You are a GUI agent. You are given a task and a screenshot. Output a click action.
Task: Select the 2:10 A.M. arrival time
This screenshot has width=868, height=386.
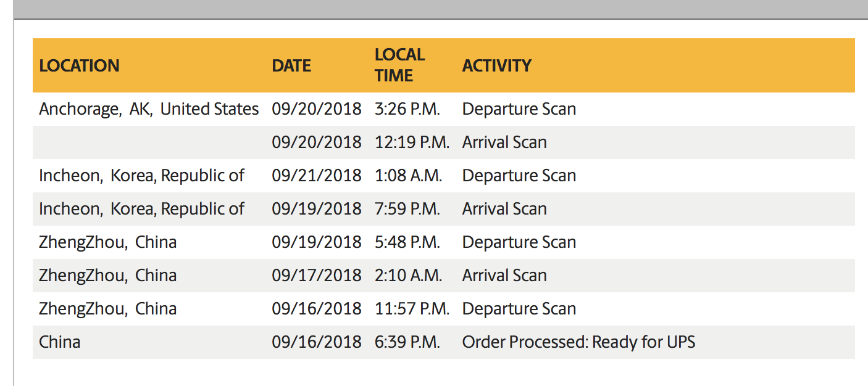(408, 276)
